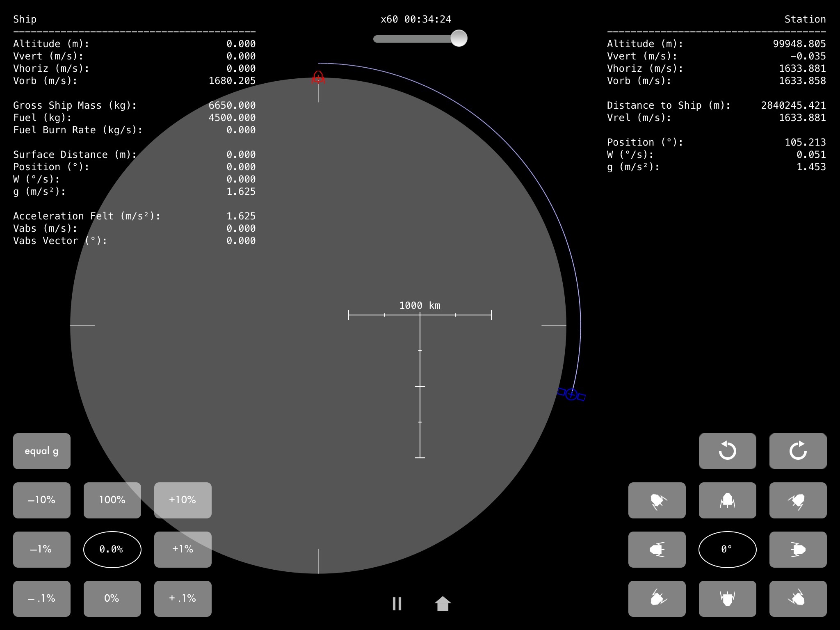This screenshot has height=630, width=840.
Task: Click the x60 00:34:24 elapsed time readout
Action: 416,19
